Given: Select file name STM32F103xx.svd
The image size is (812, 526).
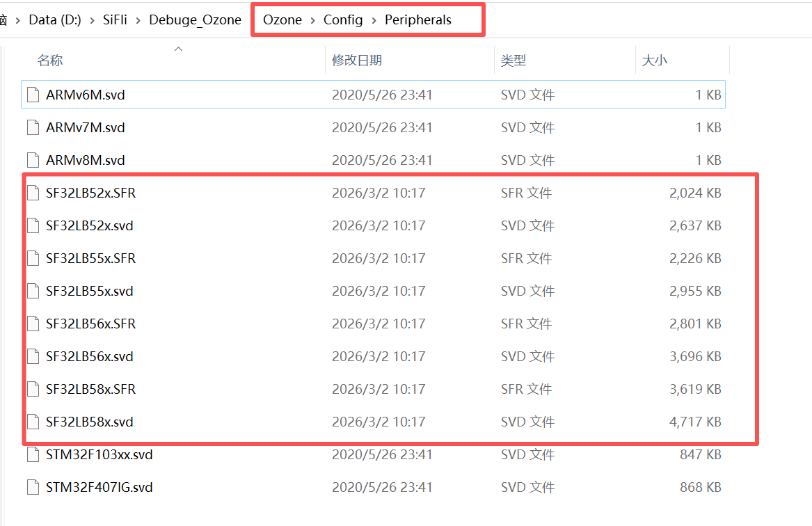Looking at the screenshot, I should coord(99,454).
